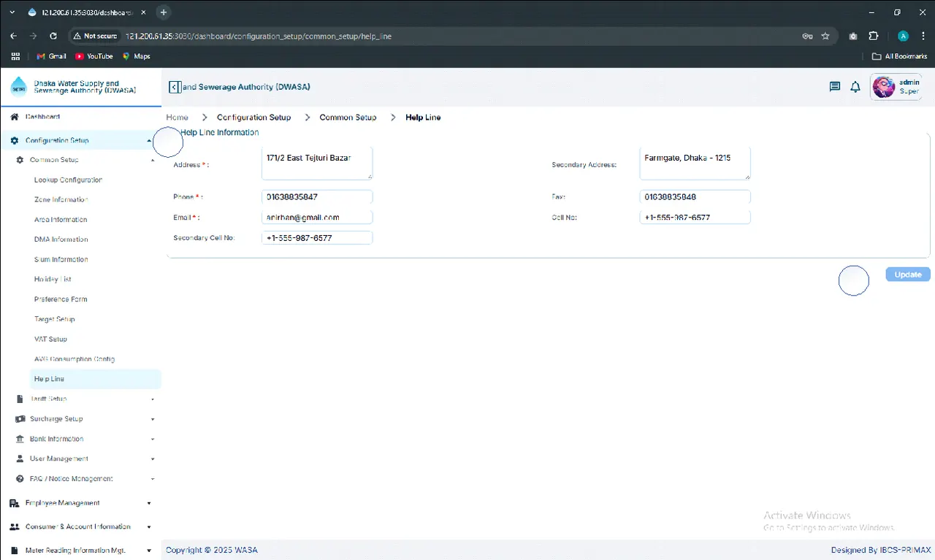Open the notifications bell
The image size is (935, 560).
click(x=855, y=87)
